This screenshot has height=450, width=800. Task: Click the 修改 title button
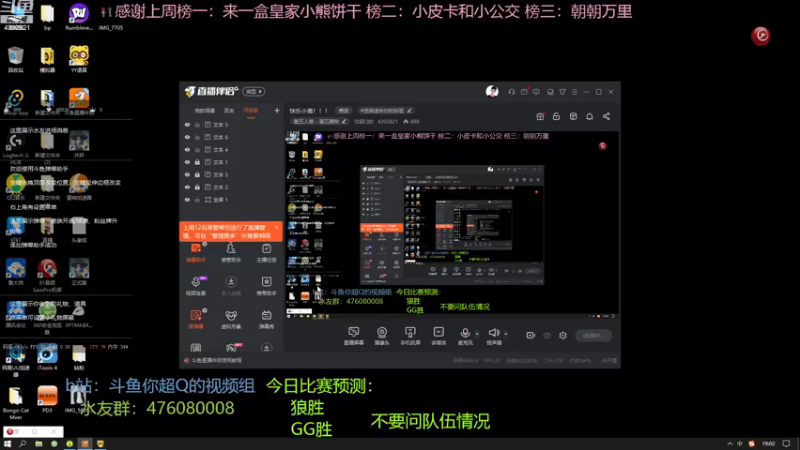click(343, 110)
